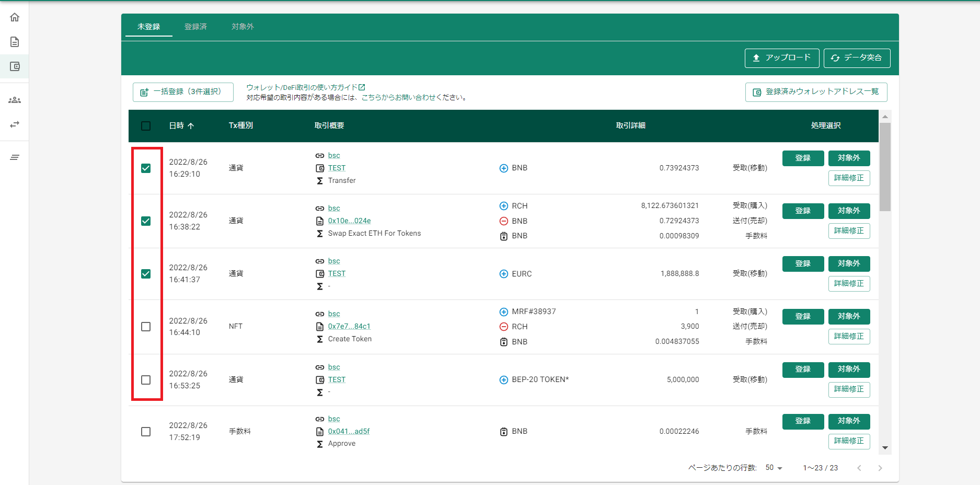The image size is (980, 485).
Task: Click the 取引概要 column header
Action: click(329, 126)
